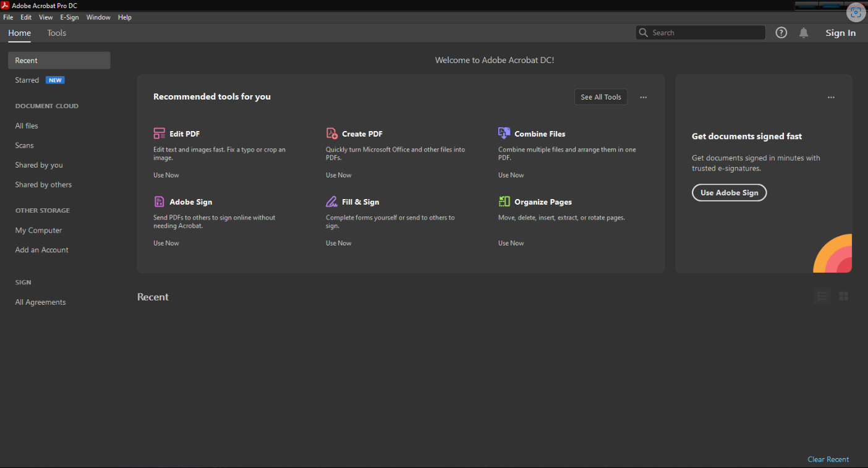Open Scans in the sidebar
This screenshot has width=868, height=468.
25,145
